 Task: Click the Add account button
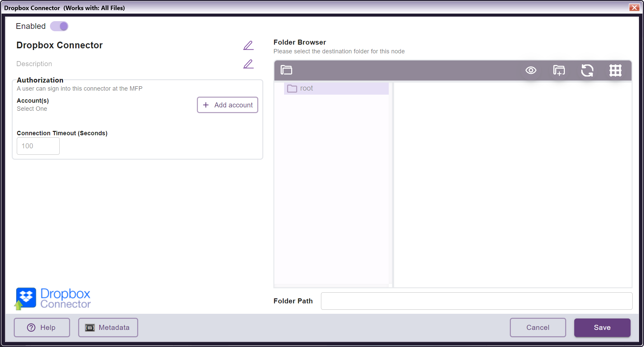click(x=227, y=105)
